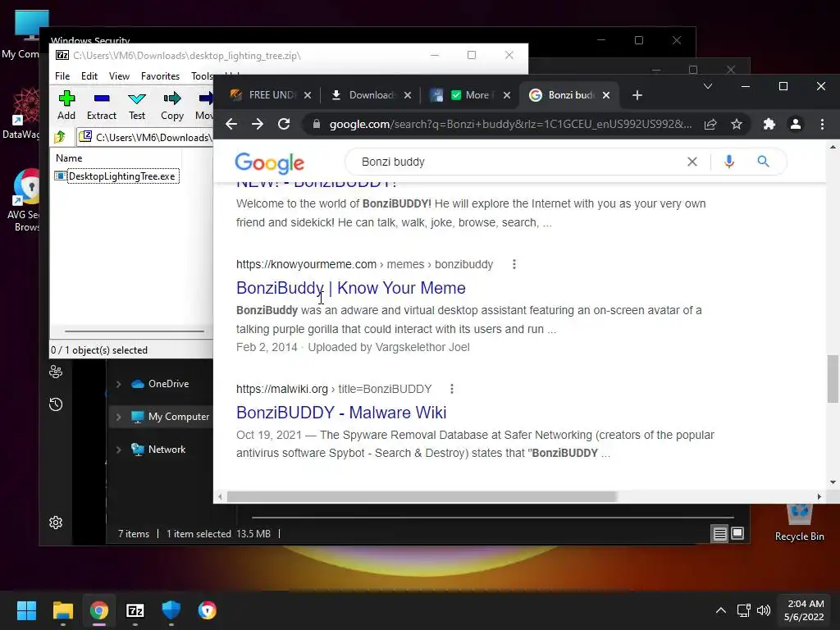Click the 7-Zip Test toolbar icon

(137, 105)
